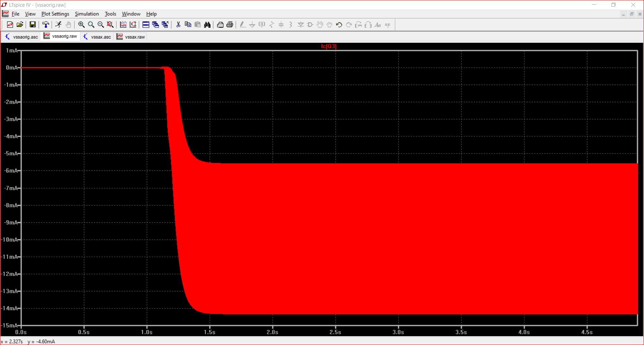644x345 pixels.
Task: Click the Print icon
Action: [230, 24]
